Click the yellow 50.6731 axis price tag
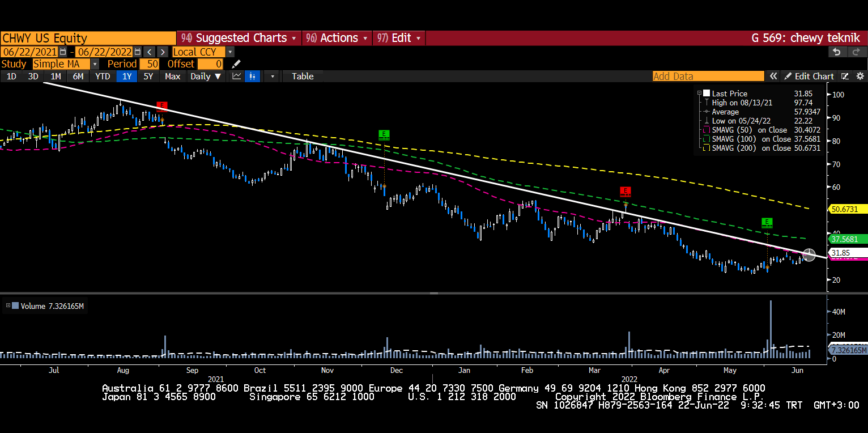This screenshot has width=868, height=433. point(848,209)
